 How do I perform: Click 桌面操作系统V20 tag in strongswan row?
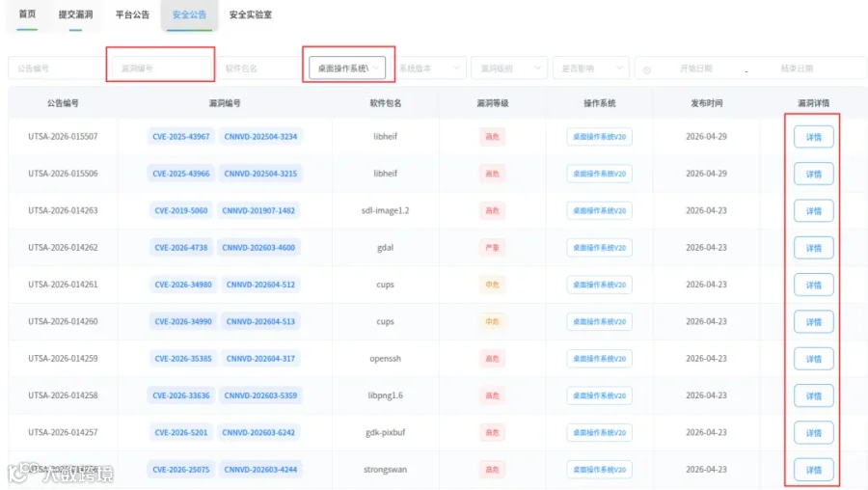click(x=599, y=470)
